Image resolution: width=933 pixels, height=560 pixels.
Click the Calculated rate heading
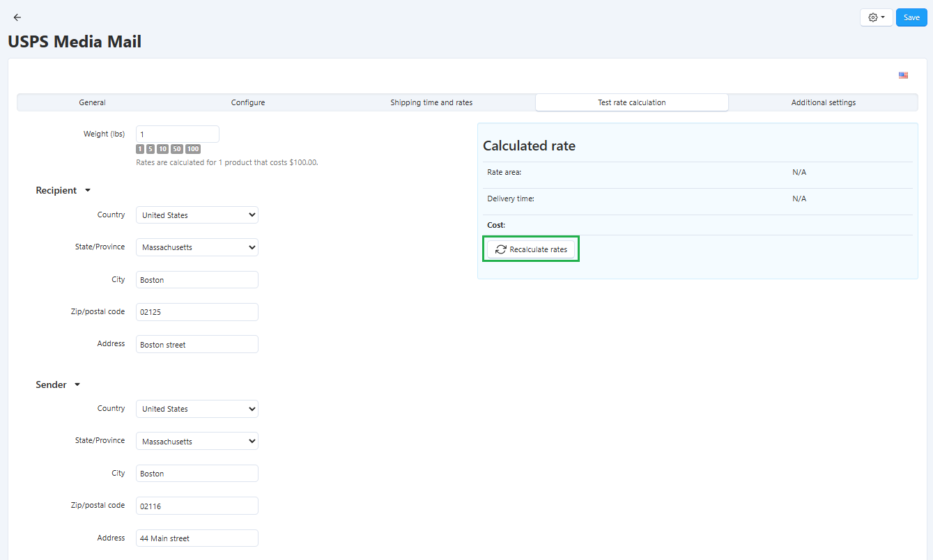tap(529, 146)
